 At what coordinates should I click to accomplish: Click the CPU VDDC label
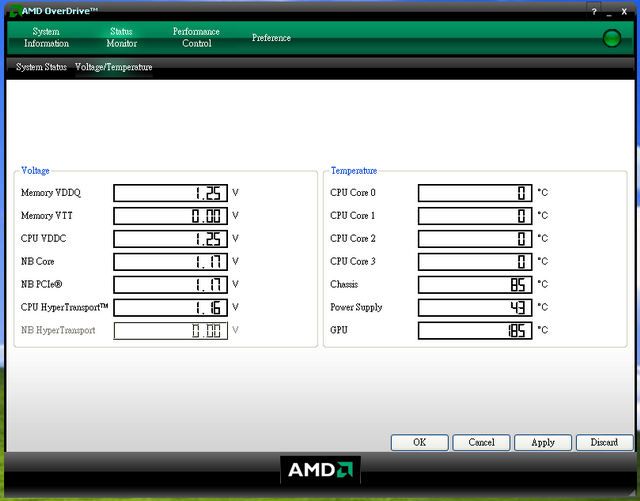click(x=43, y=238)
